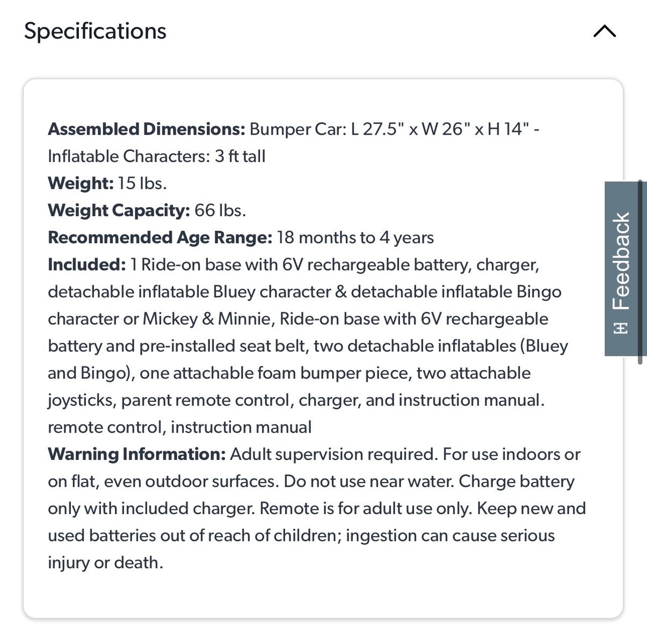Click the Warning Information label
Image resolution: width=647 pixels, height=644 pixels.
(x=136, y=455)
